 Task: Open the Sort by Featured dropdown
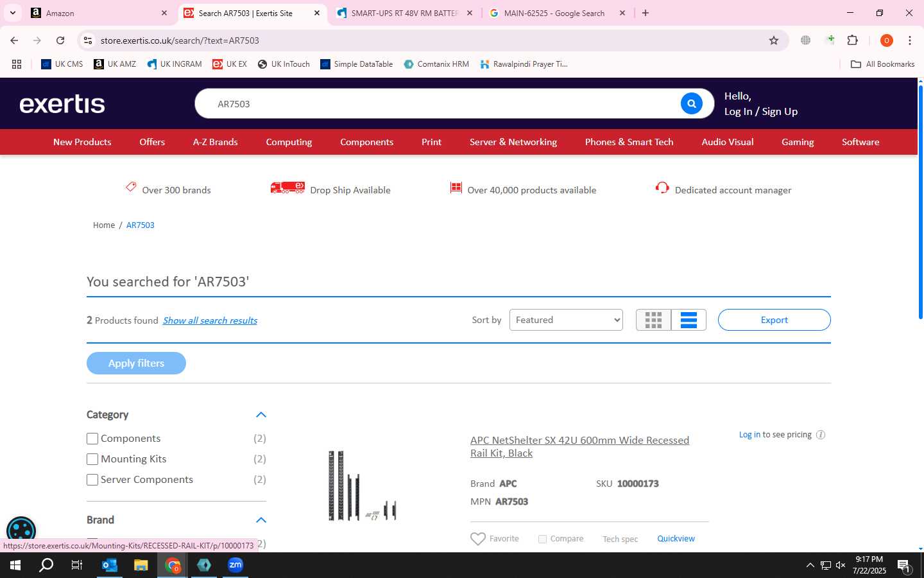pos(566,320)
